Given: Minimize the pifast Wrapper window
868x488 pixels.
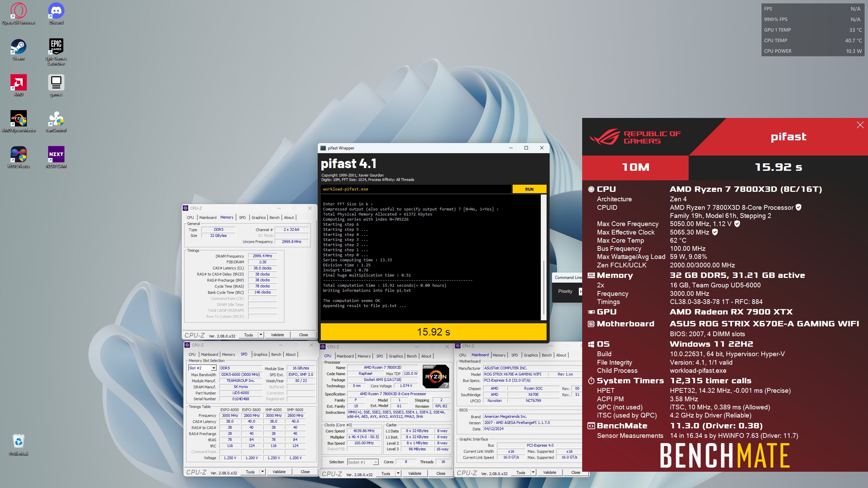Looking at the screenshot, I should coord(511,148).
